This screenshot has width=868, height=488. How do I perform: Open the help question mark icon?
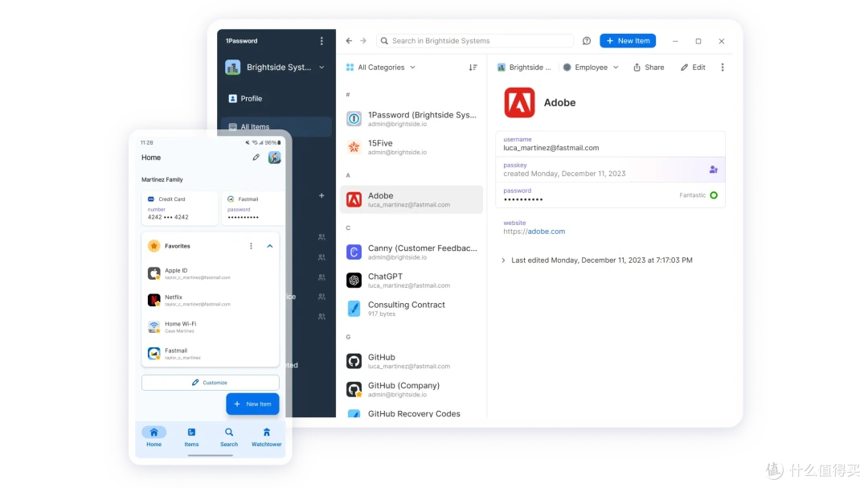click(587, 40)
